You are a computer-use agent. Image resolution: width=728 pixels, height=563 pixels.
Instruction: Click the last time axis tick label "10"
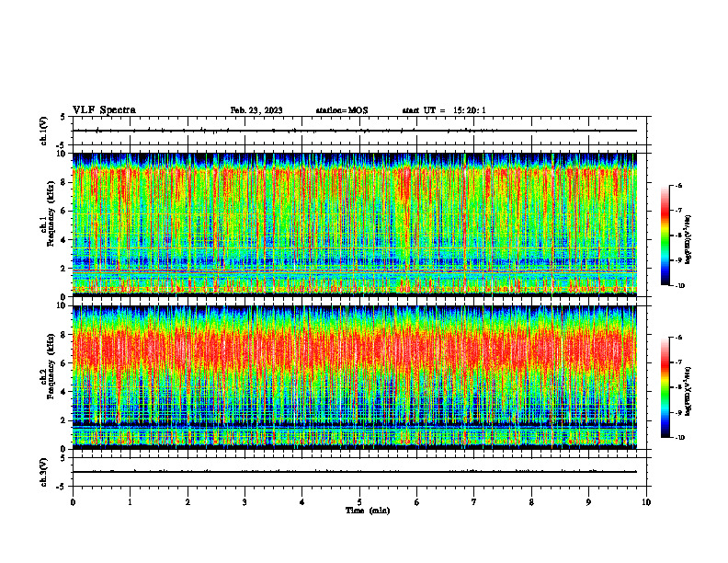646,502
